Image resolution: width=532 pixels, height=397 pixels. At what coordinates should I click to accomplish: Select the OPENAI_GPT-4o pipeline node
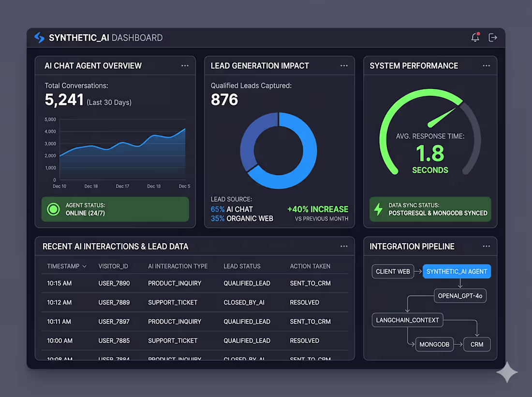coord(460,296)
